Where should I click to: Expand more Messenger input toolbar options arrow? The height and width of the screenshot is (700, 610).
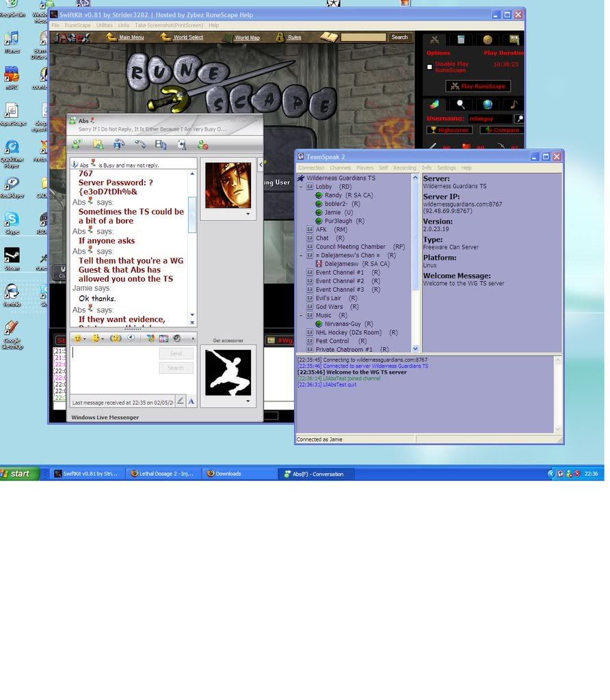click(x=193, y=338)
